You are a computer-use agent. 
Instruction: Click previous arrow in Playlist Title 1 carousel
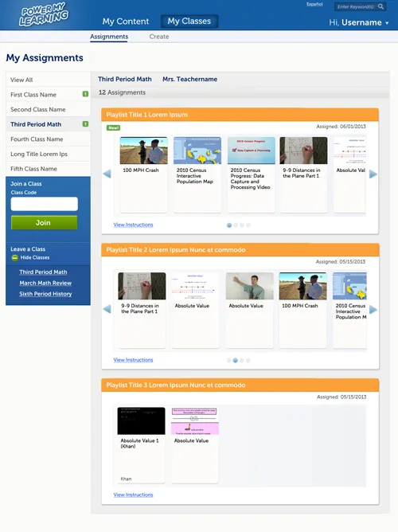(107, 174)
